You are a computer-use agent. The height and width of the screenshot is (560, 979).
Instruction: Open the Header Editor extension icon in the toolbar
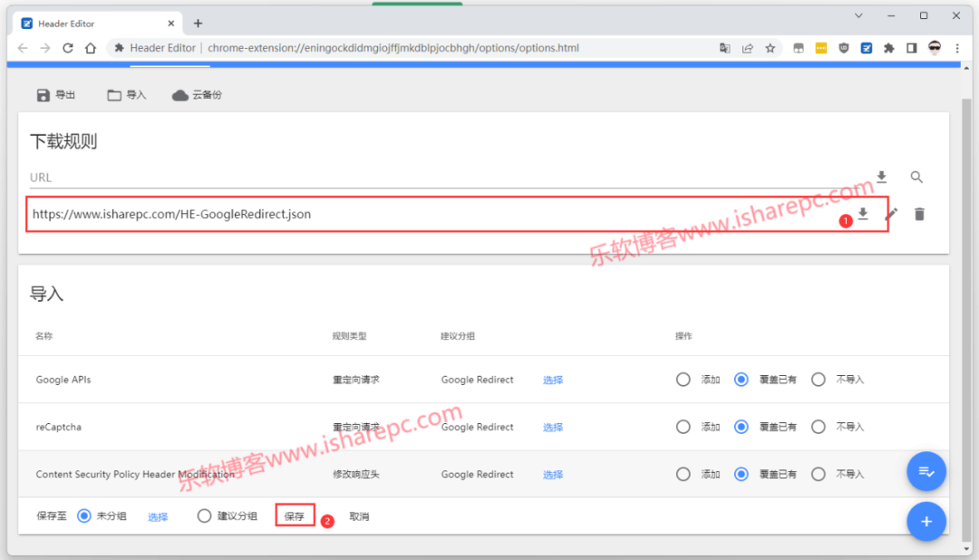[x=866, y=48]
